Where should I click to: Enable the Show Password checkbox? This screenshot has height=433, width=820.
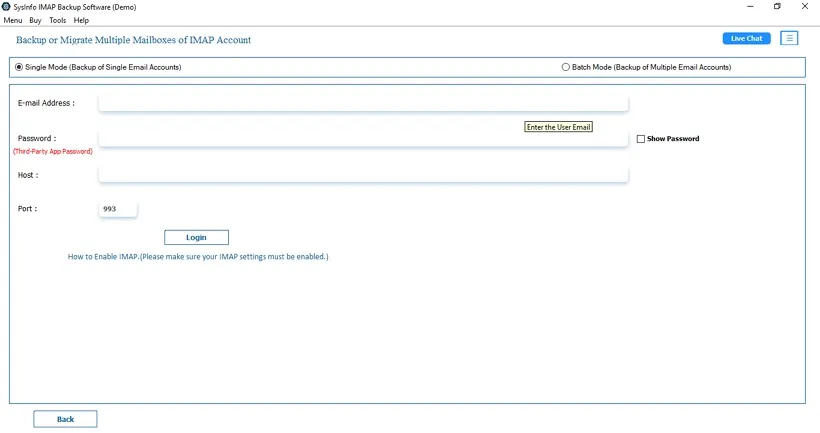tap(641, 139)
